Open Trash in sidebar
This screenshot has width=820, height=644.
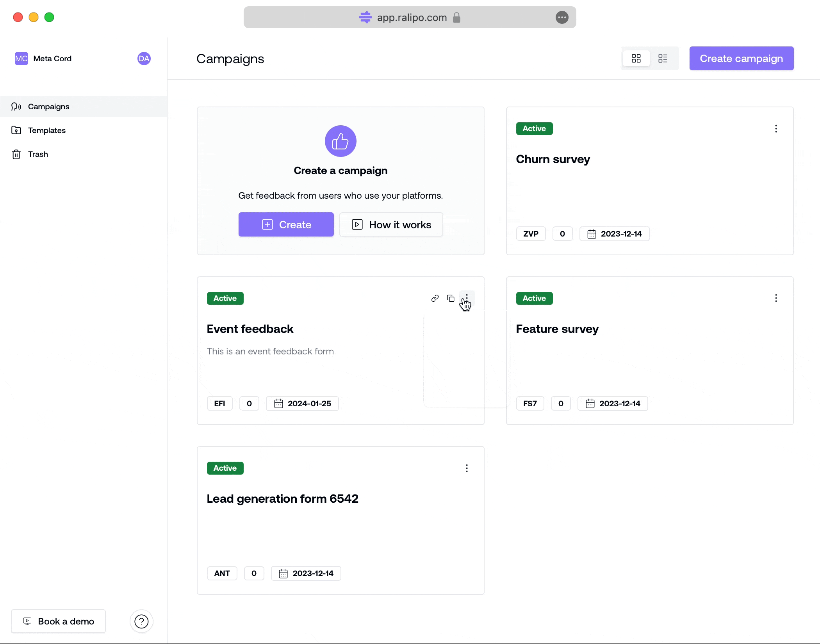pos(38,154)
